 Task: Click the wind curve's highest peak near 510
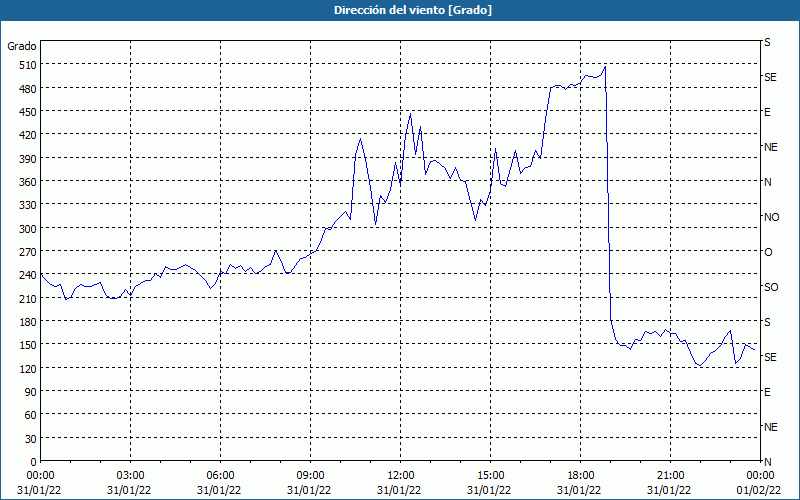click(605, 66)
